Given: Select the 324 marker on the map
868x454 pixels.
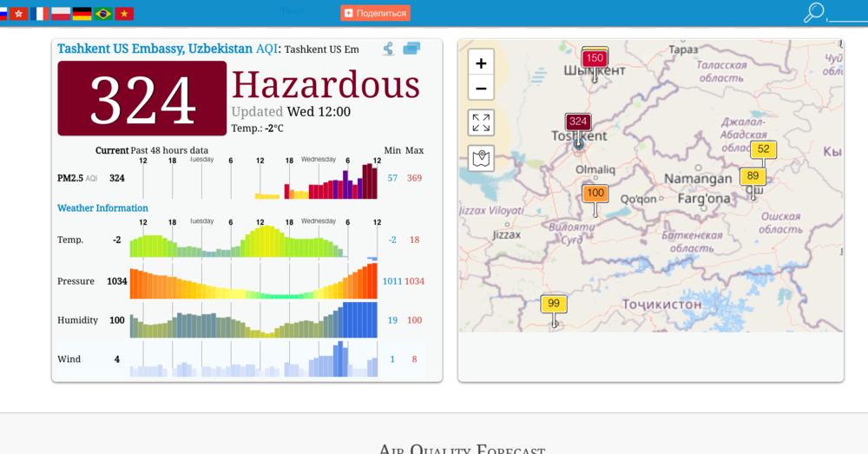Looking at the screenshot, I should (578, 122).
